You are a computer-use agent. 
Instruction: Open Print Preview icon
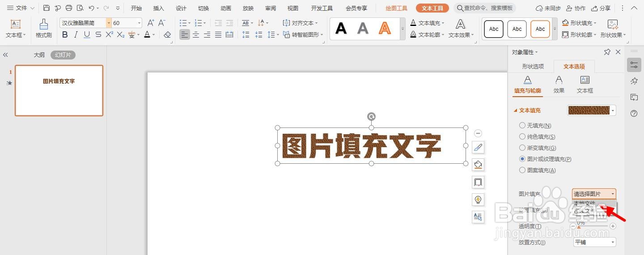(80, 8)
